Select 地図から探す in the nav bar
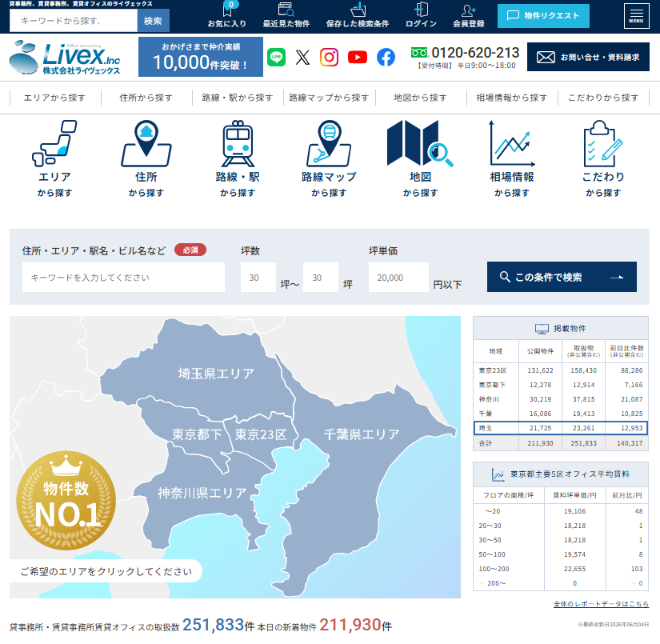This screenshot has height=644, width=660. click(x=421, y=98)
